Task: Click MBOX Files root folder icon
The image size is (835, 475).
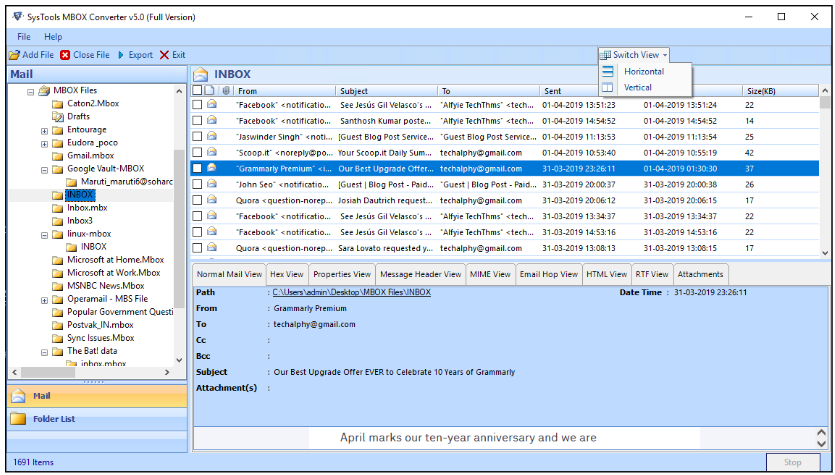Action: pos(44,91)
